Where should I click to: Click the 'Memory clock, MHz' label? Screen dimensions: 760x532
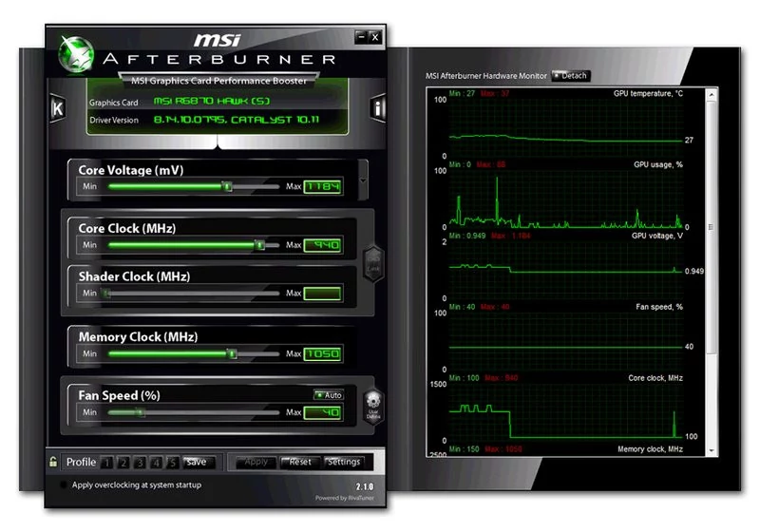[650, 449]
